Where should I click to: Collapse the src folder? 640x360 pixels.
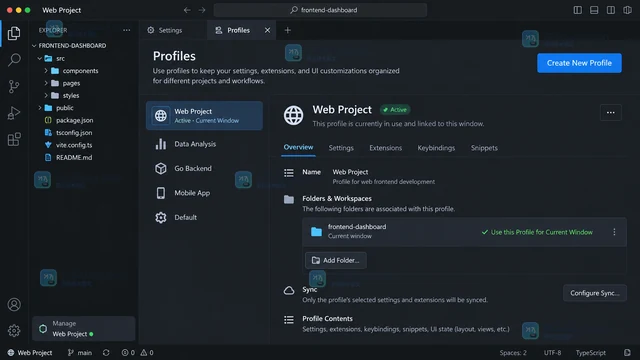point(40,58)
